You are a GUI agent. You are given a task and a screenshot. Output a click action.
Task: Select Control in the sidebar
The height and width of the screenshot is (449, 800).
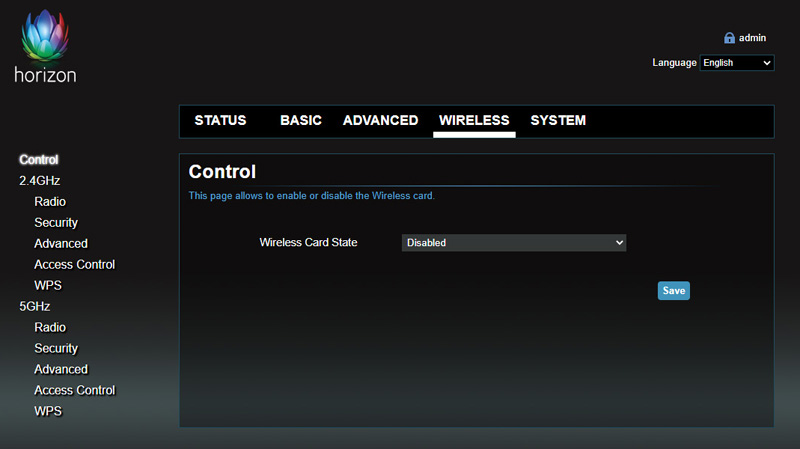[x=39, y=160]
